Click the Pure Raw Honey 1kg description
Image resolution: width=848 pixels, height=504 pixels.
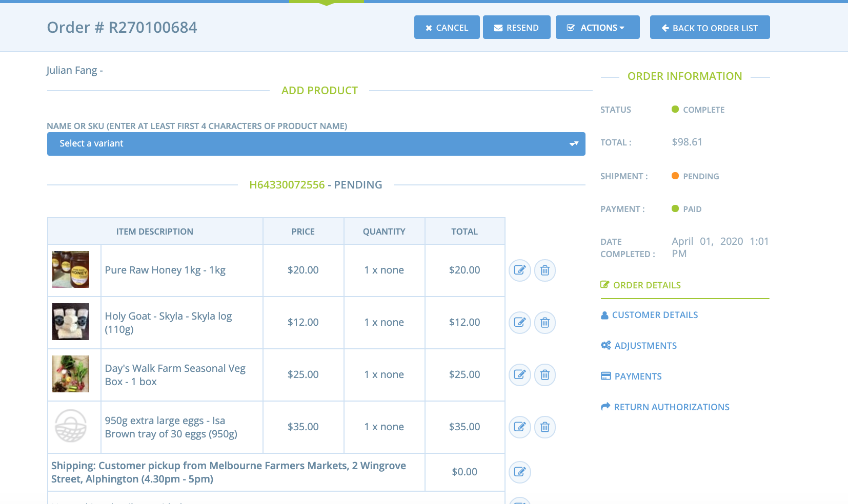pyautogui.click(x=165, y=270)
